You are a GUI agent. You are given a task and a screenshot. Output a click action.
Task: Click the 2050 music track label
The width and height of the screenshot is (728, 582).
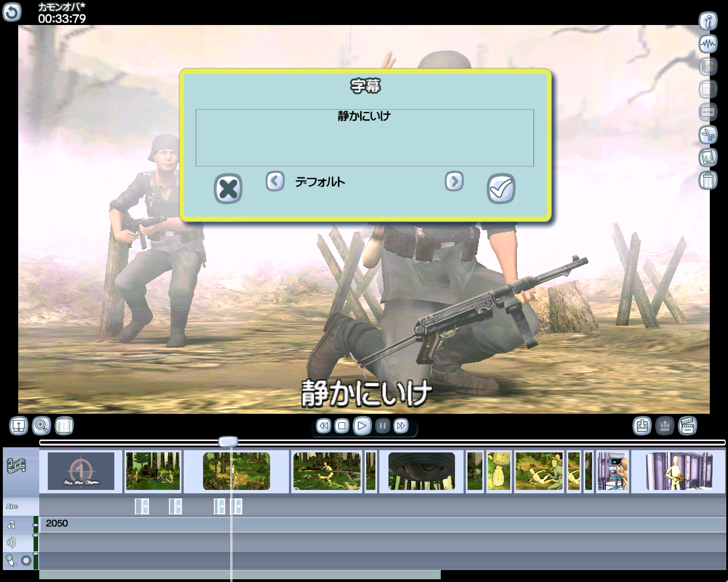pos(57,523)
